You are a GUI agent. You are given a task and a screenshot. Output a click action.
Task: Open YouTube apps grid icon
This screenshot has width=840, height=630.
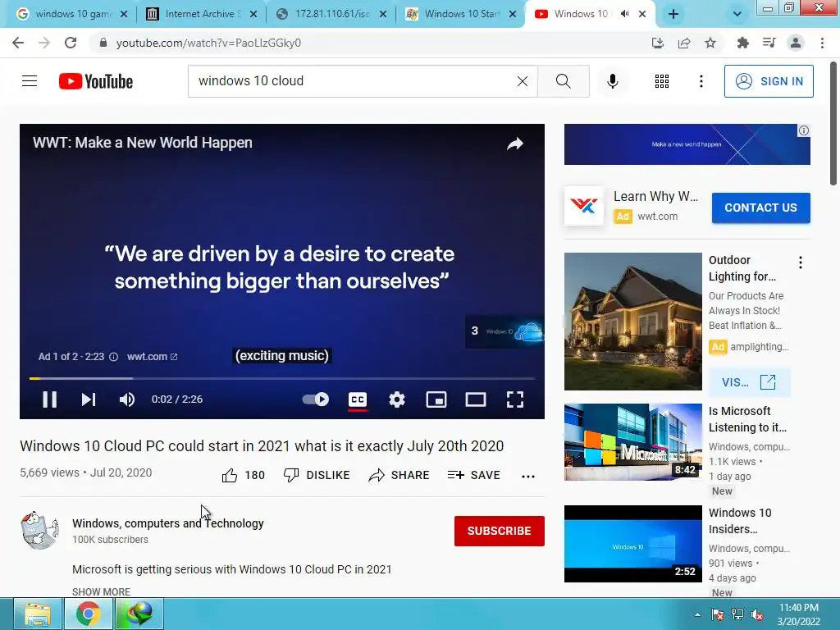pos(662,81)
